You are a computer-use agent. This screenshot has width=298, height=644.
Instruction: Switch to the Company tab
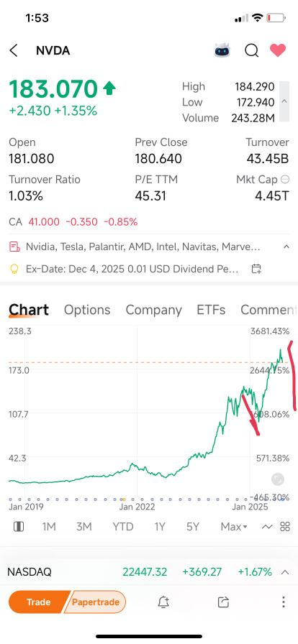click(x=153, y=310)
